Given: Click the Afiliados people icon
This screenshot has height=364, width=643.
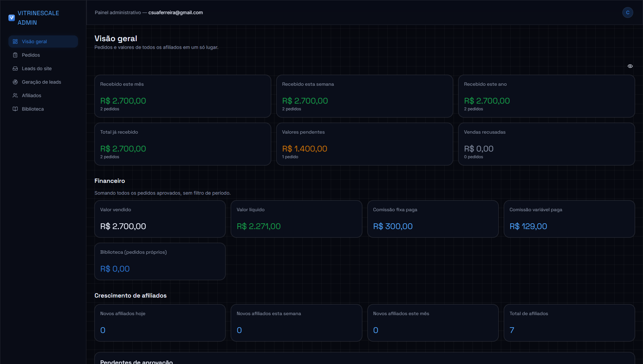Looking at the screenshot, I should click(x=15, y=95).
